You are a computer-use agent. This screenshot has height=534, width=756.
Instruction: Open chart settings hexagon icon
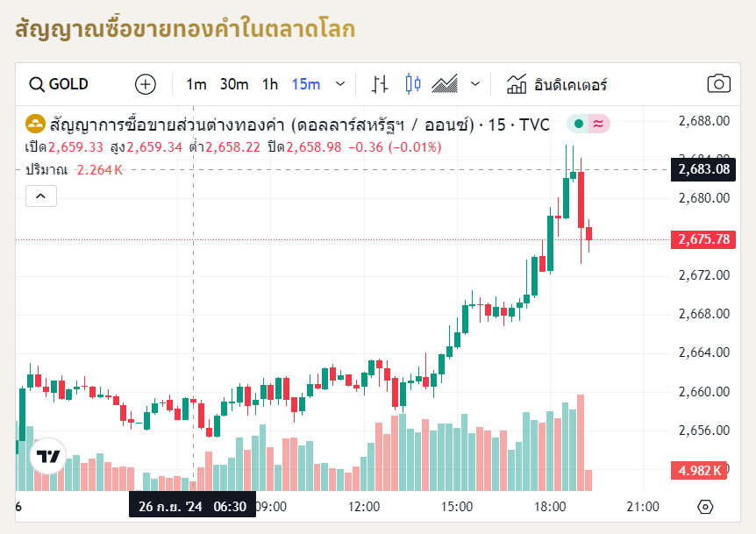click(x=705, y=507)
